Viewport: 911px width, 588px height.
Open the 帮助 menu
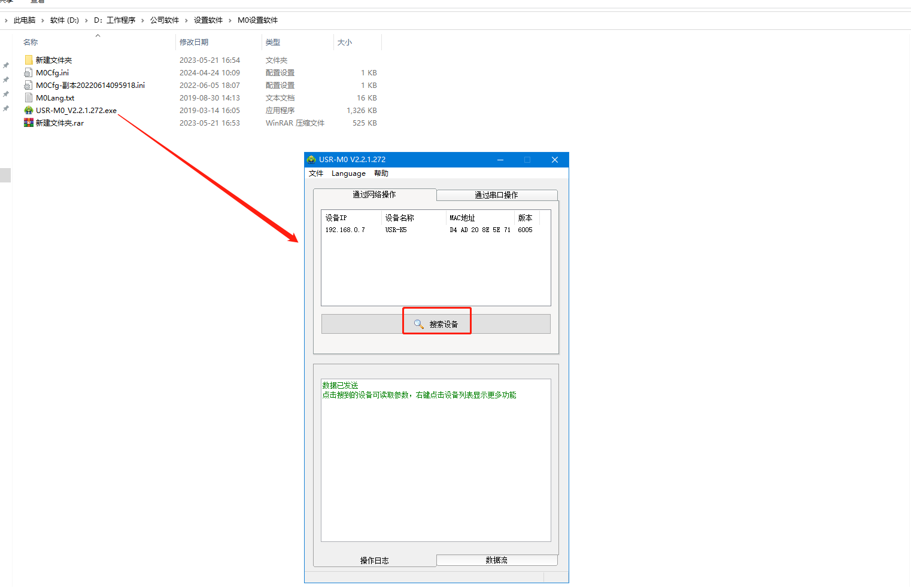381,173
